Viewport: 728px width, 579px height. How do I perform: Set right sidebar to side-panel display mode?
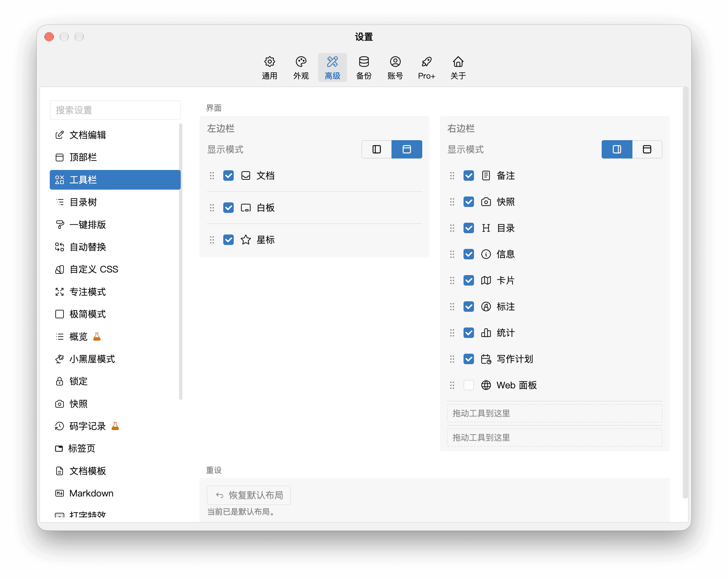point(617,149)
